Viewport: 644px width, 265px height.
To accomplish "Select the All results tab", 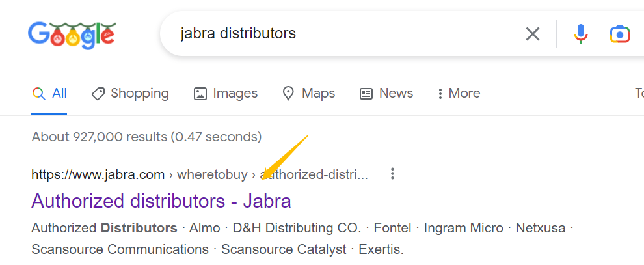I will 49,93.
